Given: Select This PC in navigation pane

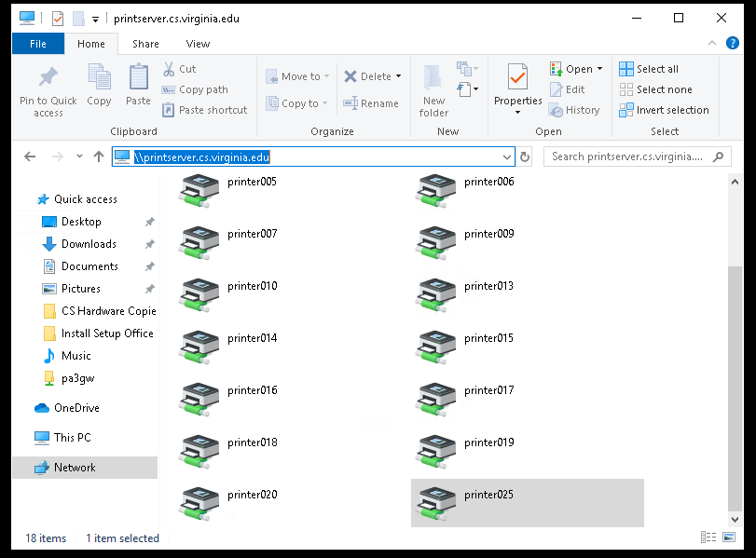Looking at the screenshot, I should tap(72, 438).
